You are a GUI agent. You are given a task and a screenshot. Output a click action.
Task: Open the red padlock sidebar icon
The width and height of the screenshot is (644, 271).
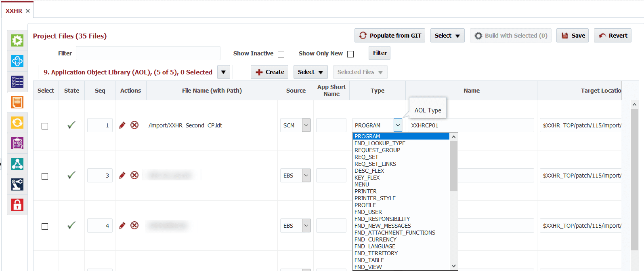coord(17,205)
